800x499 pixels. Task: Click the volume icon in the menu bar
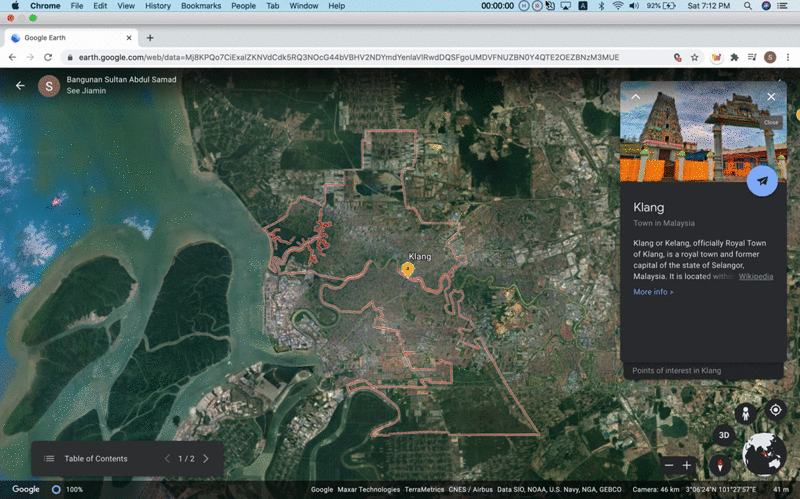click(x=634, y=6)
